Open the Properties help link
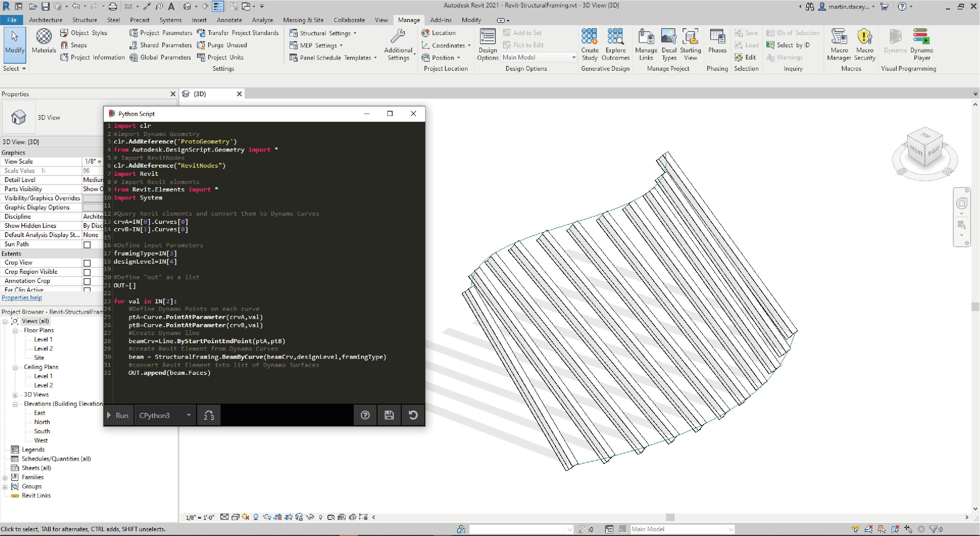The height and width of the screenshot is (536, 980). [x=21, y=297]
